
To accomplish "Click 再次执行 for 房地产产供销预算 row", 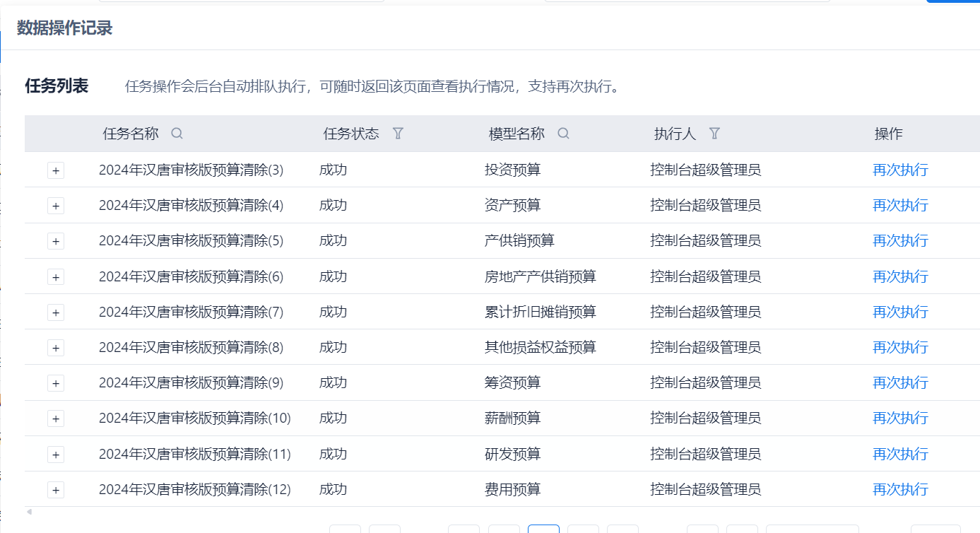I will point(900,276).
